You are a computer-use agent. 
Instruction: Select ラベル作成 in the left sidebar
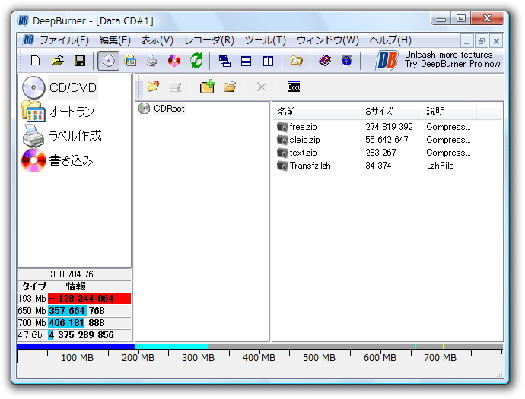click(62, 136)
